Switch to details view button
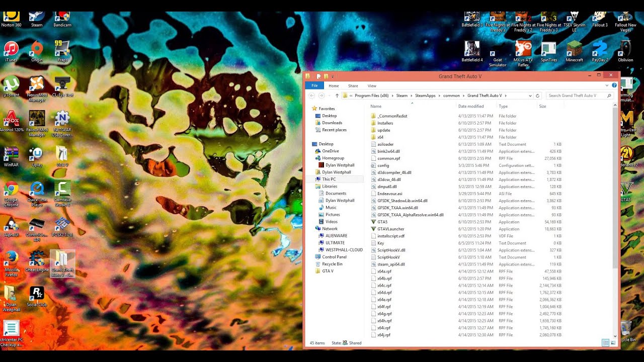 (x=605, y=343)
